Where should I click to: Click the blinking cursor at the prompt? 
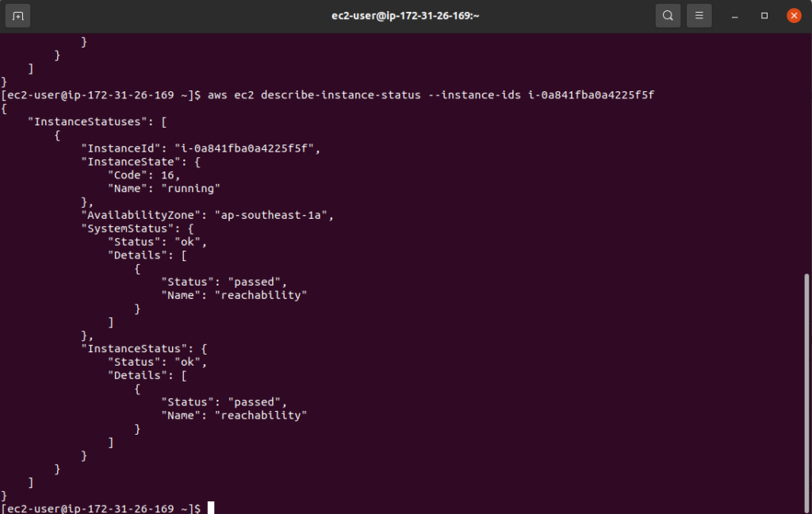tap(210, 508)
